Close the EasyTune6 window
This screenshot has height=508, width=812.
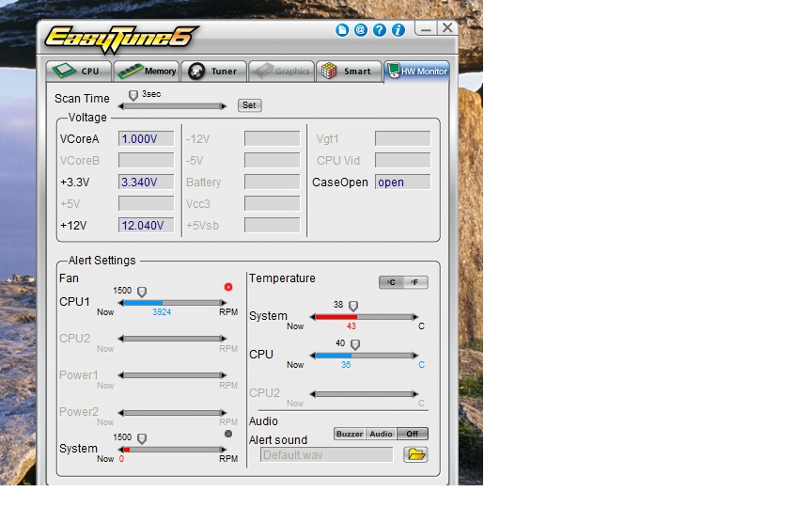click(447, 28)
